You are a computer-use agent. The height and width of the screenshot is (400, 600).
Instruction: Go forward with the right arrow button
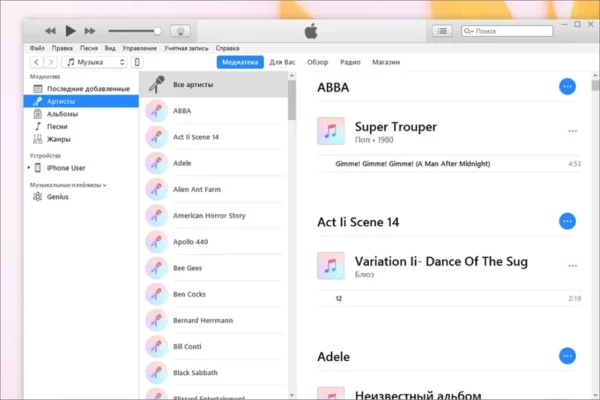tap(51, 62)
